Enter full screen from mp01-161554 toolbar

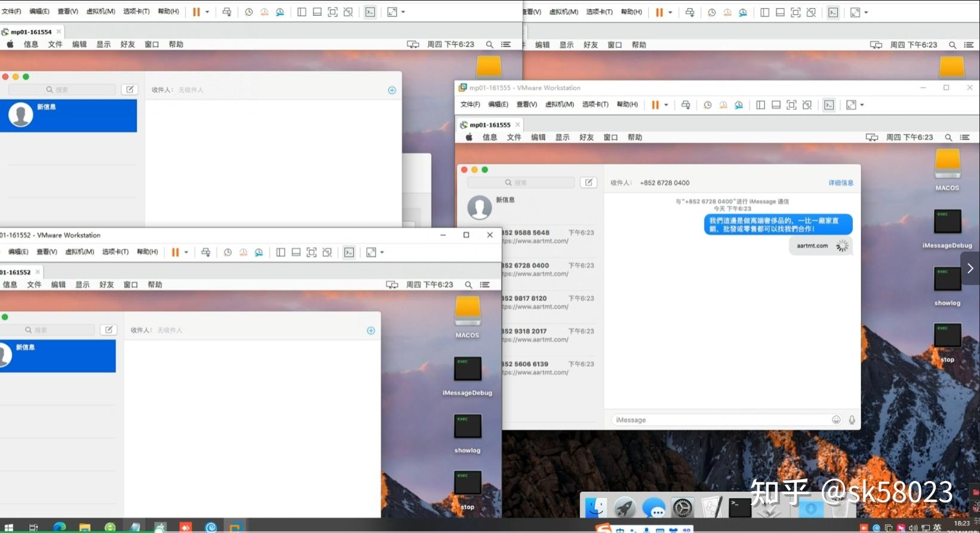[x=333, y=12]
